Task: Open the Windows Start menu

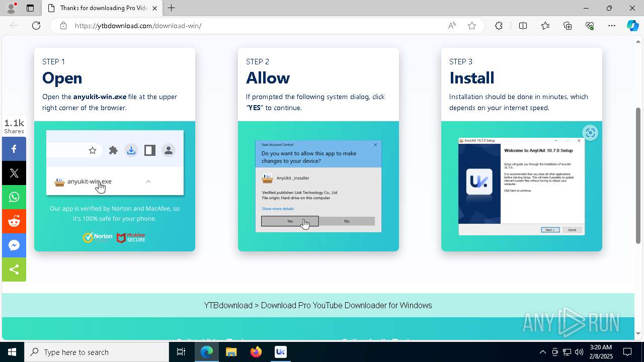Action: (x=12, y=352)
